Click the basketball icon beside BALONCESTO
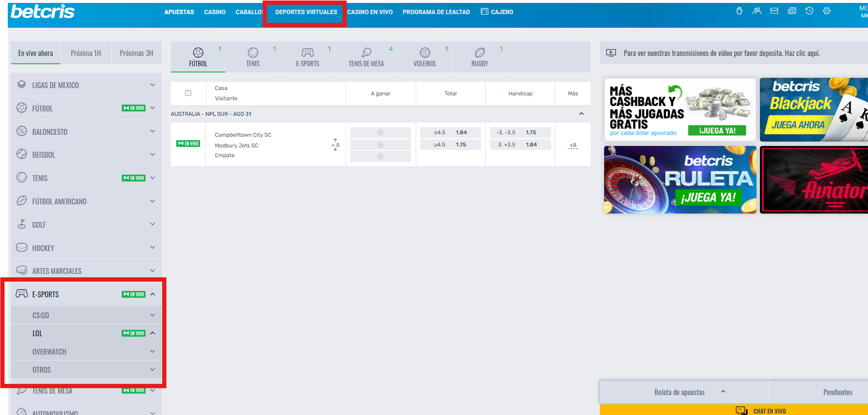868x415 pixels. [x=21, y=131]
